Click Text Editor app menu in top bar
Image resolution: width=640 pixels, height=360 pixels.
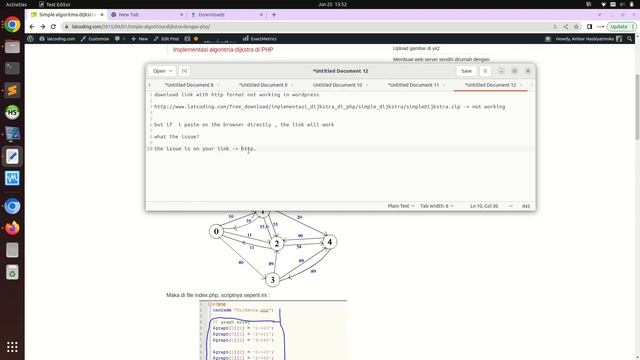point(55,4)
